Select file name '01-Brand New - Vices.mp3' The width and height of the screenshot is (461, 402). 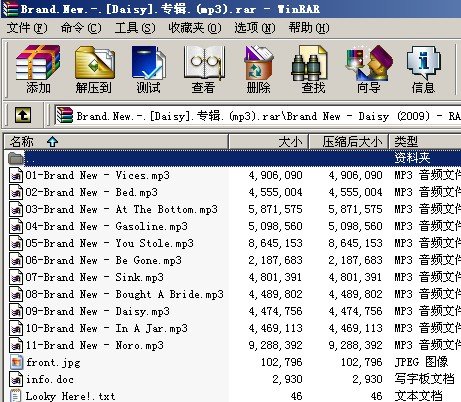(x=98, y=175)
